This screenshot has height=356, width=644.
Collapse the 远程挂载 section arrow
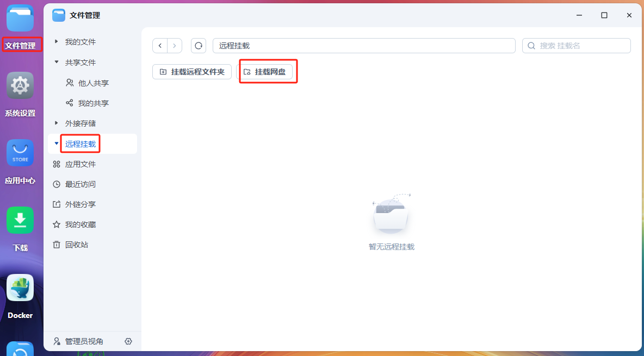(x=57, y=144)
